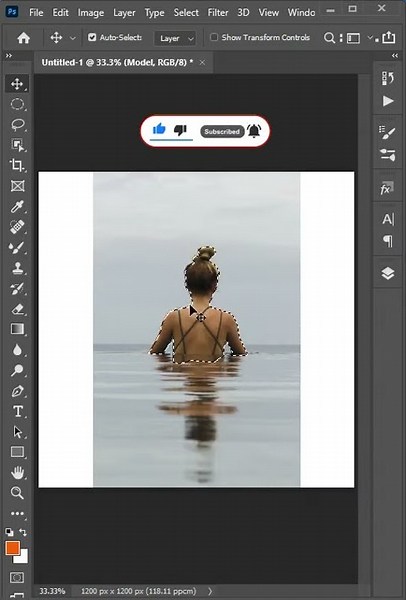Open the Auto-Select Layer dropdown
406x600 pixels.
click(x=175, y=38)
